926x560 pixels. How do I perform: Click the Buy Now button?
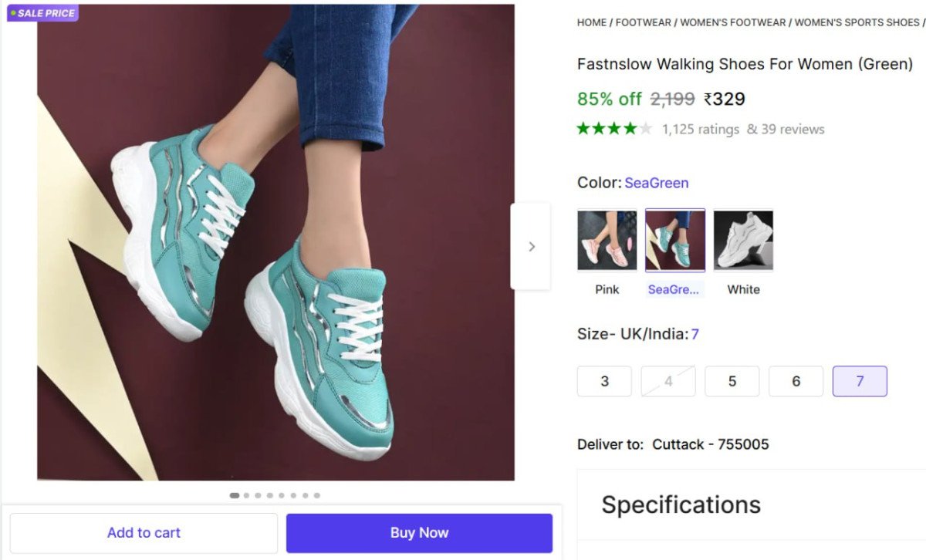pyautogui.click(x=419, y=533)
